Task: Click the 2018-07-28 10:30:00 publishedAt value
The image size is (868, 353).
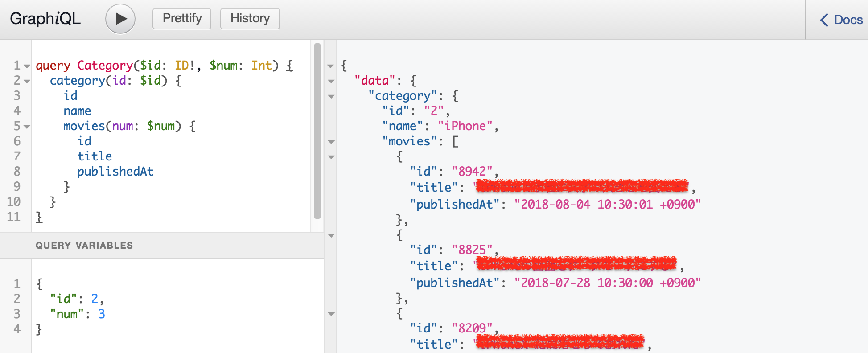Action: 608,283
